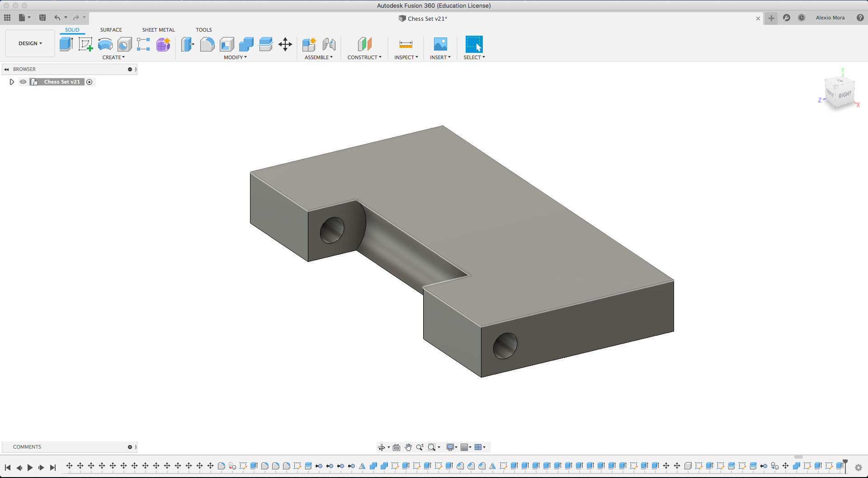Select the Offset Plane construct tool
Image resolution: width=868 pixels, height=478 pixels.
pyautogui.click(x=364, y=44)
